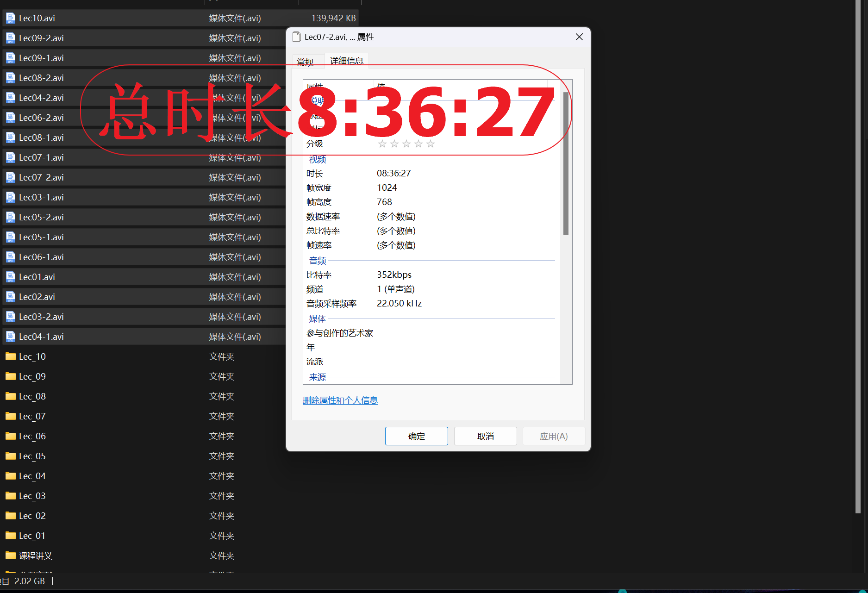Select the Lec07-2.avi file icon
The width and height of the screenshot is (868, 593).
[x=10, y=177]
